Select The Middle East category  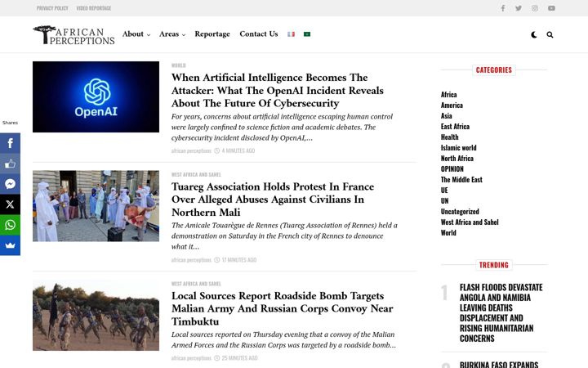pyautogui.click(x=461, y=179)
